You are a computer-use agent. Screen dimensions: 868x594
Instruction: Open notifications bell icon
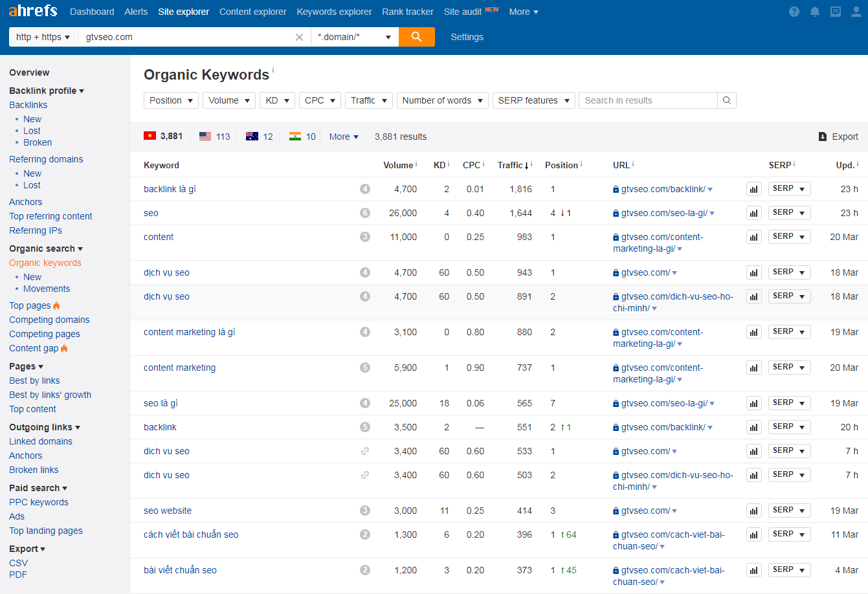coord(815,12)
